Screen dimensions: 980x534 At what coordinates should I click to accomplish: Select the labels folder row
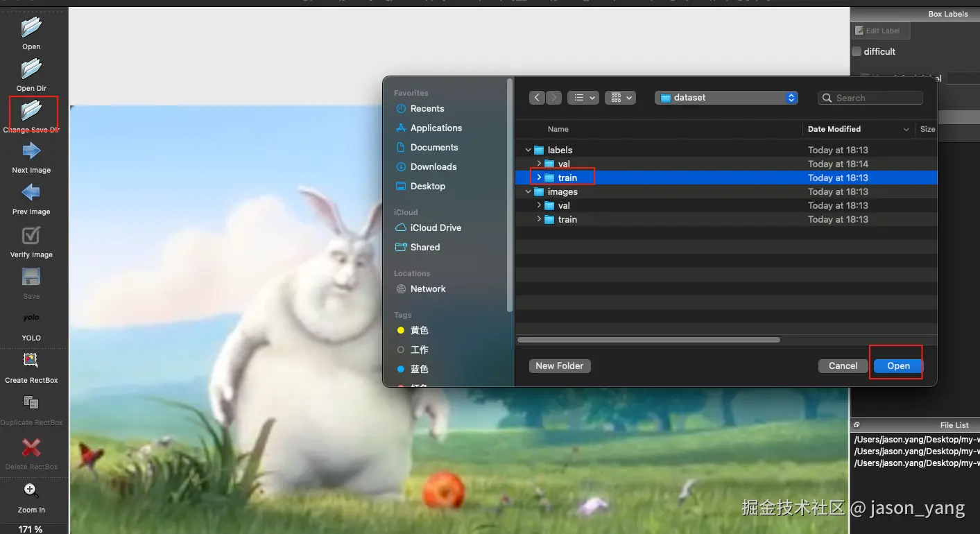(x=726, y=150)
